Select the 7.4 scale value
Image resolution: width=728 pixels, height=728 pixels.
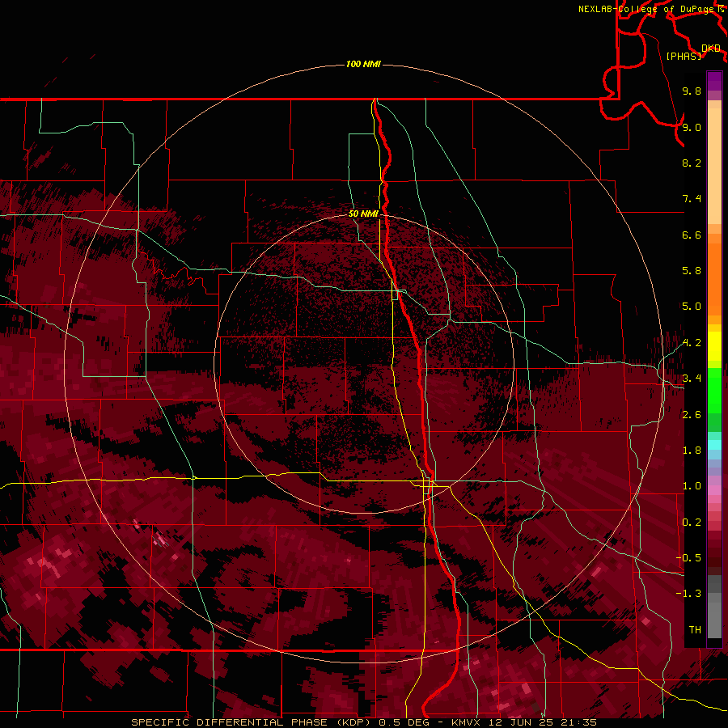click(692, 199)
